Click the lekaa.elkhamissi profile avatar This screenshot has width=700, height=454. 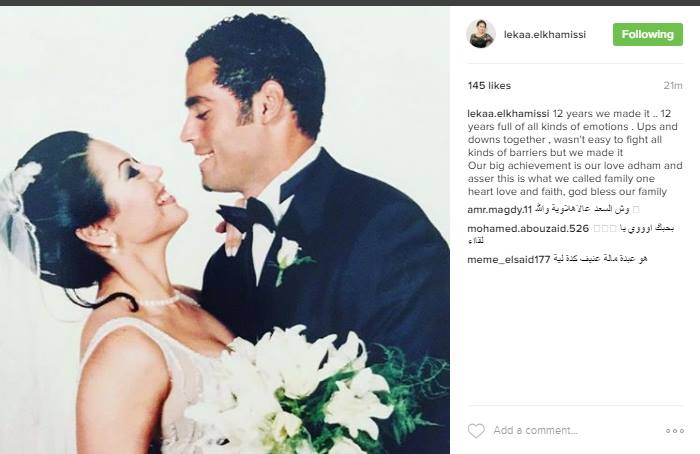click(481, 34)
